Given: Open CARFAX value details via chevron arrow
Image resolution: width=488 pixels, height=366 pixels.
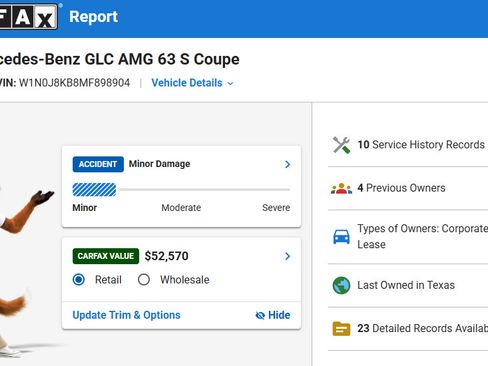Looking at the screenshot, I should (x=287, y=256).
